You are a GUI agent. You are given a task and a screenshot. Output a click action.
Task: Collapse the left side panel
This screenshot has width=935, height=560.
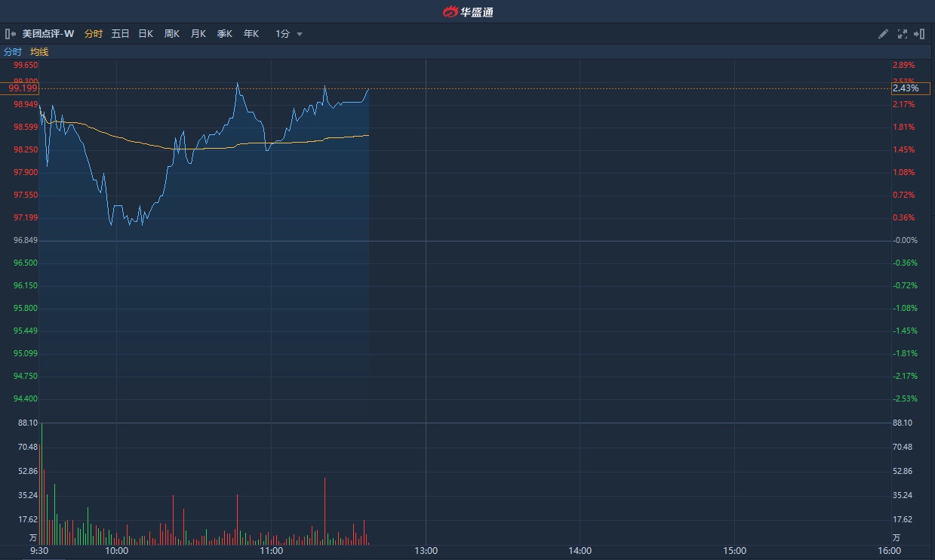(x=11, y=34)
